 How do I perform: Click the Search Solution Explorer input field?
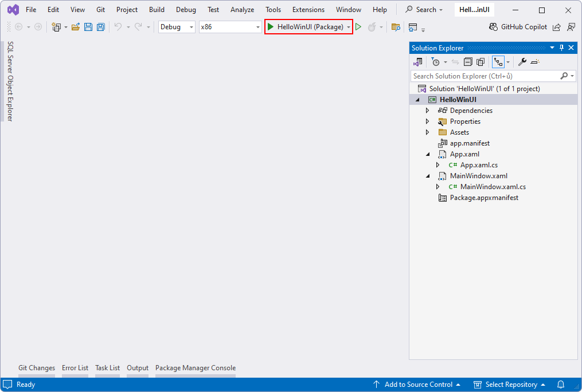[487, 76]
